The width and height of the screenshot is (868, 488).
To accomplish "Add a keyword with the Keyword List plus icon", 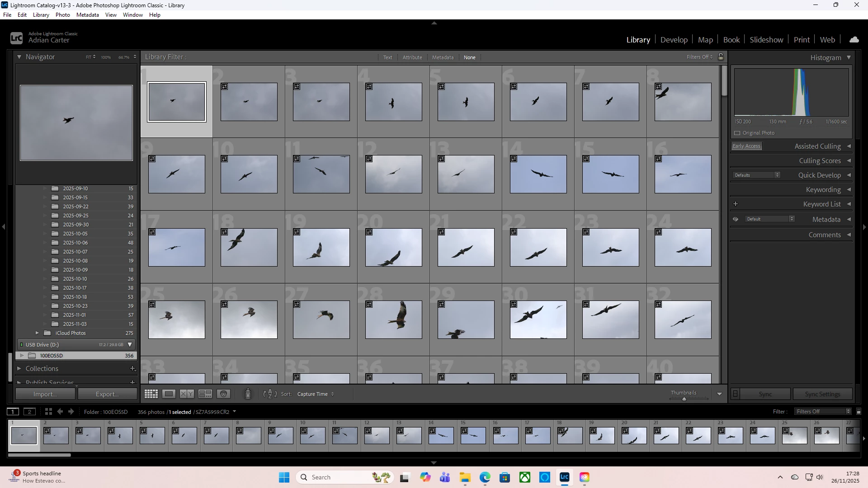I will [x=736, y=204].
